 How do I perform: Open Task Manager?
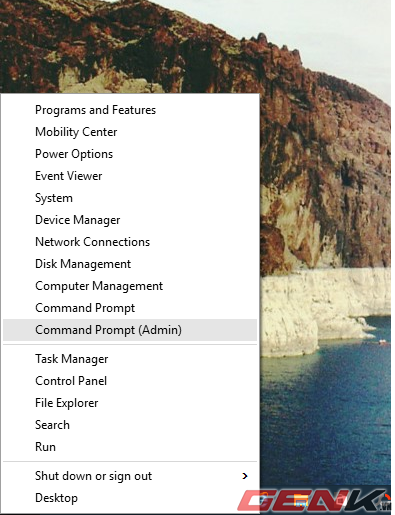pos(130,359)
